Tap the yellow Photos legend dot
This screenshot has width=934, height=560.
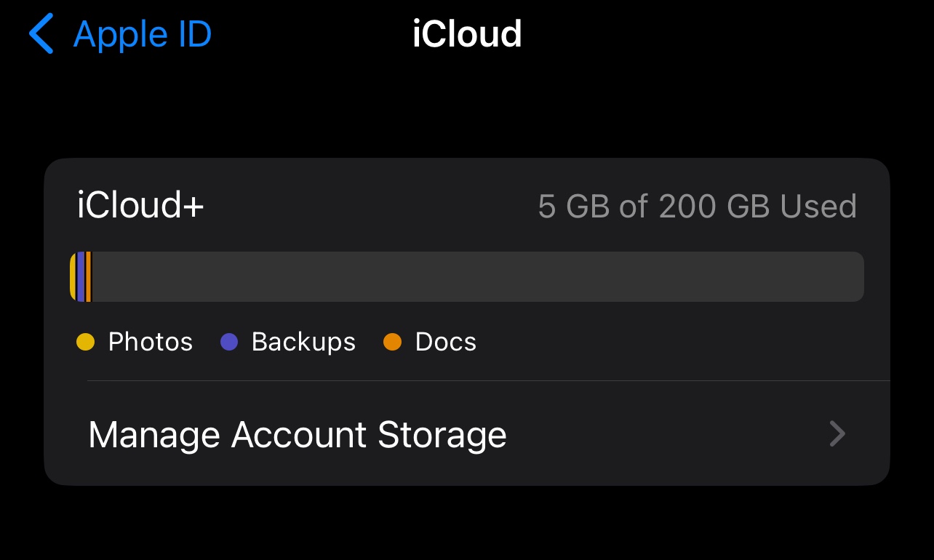[x=86, y=342]
